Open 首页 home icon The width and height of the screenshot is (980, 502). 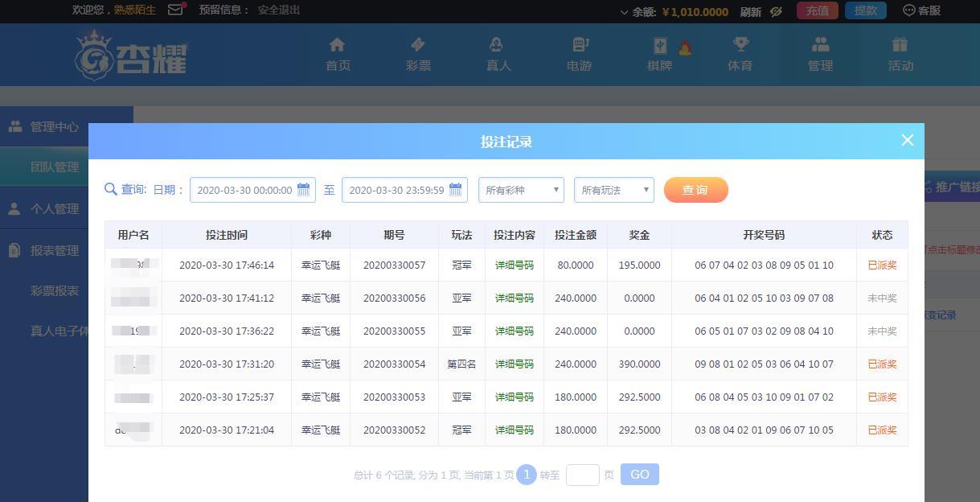click(338, 45)
